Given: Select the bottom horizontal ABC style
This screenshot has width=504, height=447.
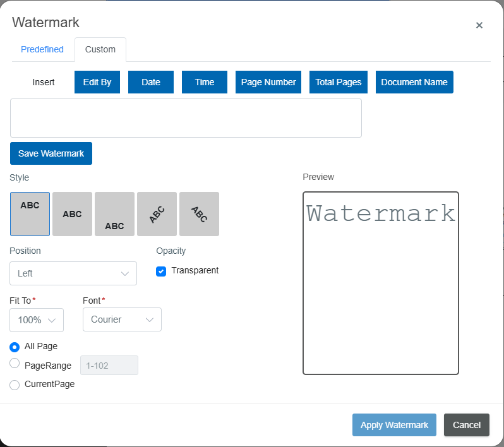Looking at the screenshot, I should [114, 214].
